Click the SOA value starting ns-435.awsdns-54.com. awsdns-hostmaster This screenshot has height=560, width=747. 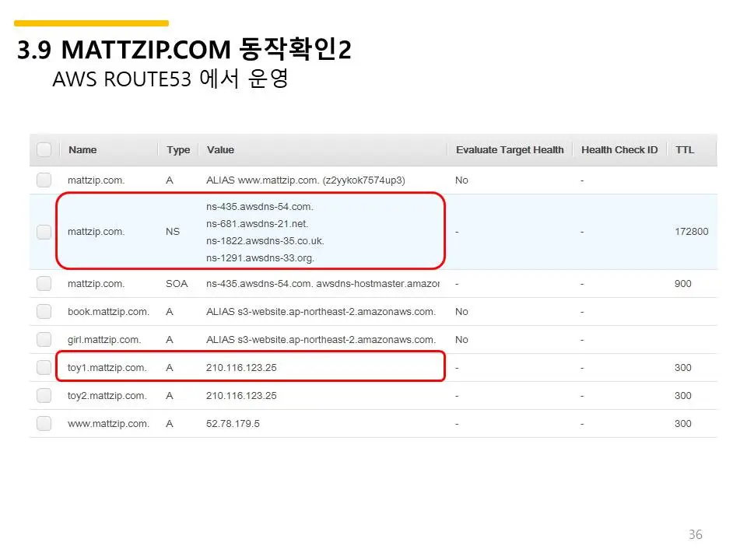322,283
